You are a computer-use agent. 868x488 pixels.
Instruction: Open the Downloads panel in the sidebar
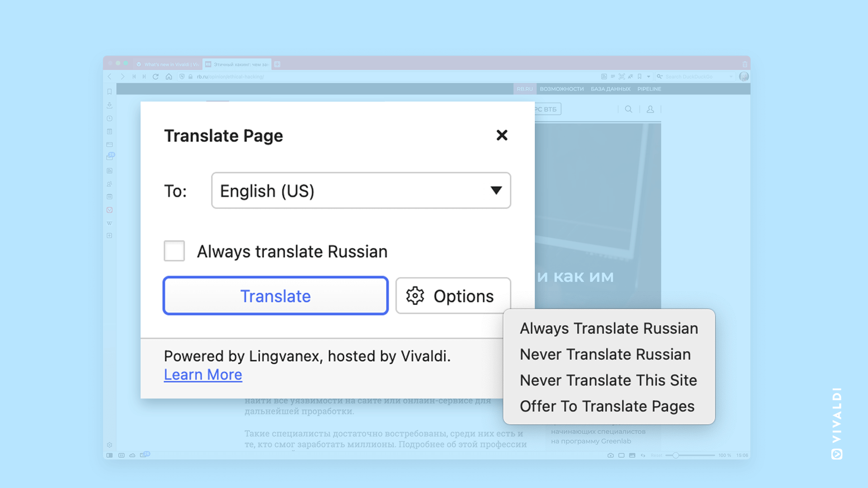(109, 105)
